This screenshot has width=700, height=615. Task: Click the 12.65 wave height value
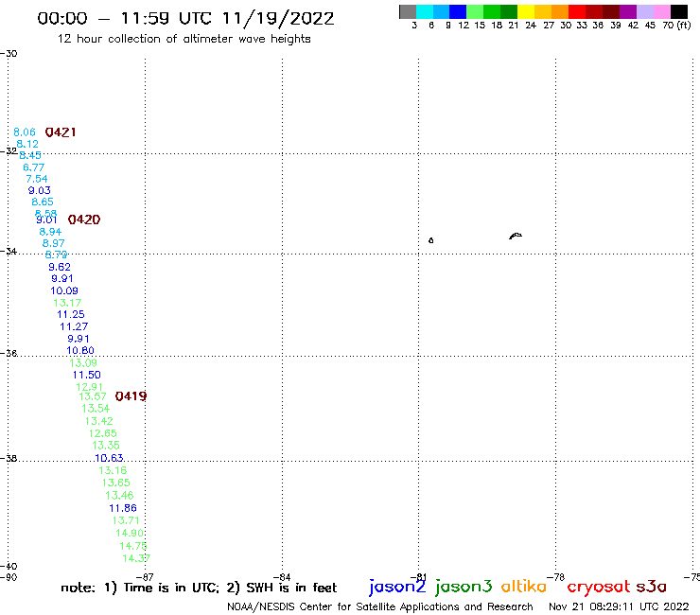pyautogui.click(x=103, y=433)
